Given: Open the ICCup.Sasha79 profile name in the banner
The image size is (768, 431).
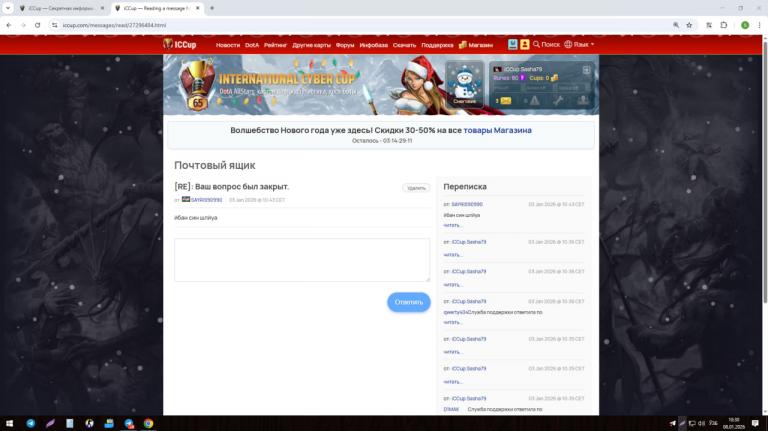Looking at the screenshot, I should click(523, 69).
